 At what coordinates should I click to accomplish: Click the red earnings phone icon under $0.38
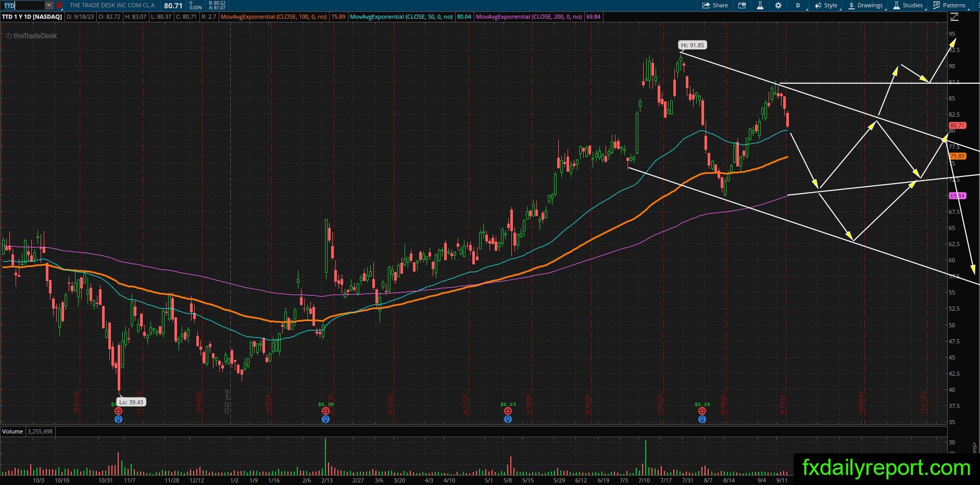point(325,411)
